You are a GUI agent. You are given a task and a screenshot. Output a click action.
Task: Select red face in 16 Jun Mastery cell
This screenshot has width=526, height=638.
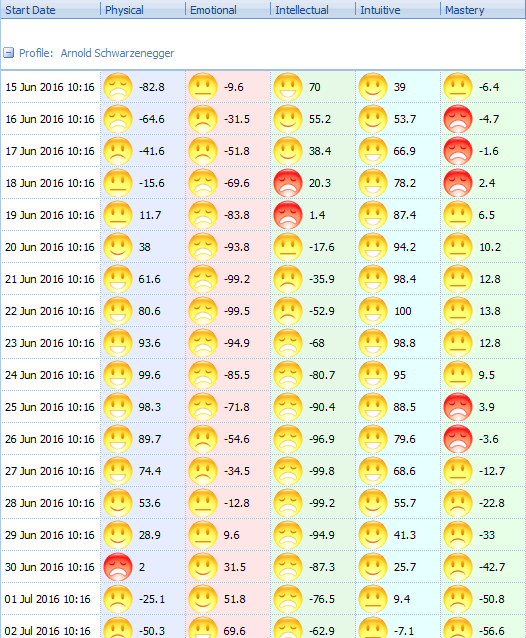pyautogui.click(x=458, y=119)
